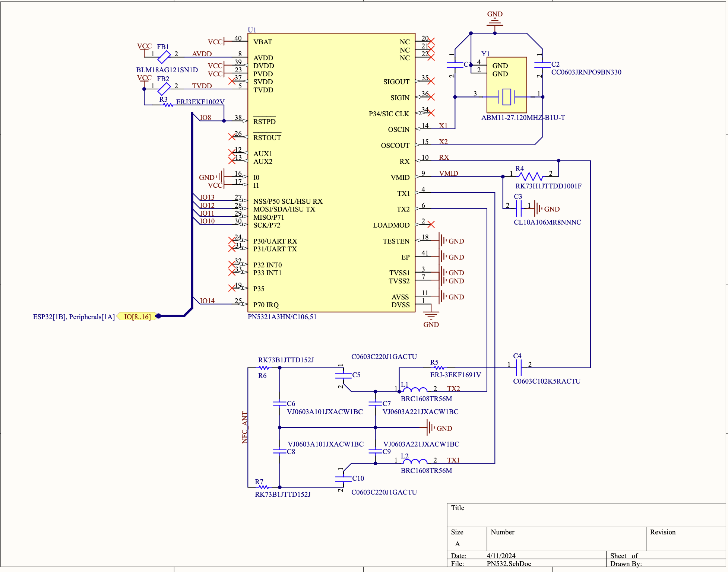Select capacitor C4 symbol
The height and width of the screenshot is (572, 728).
pyautogui.click(x=519, y=368)
